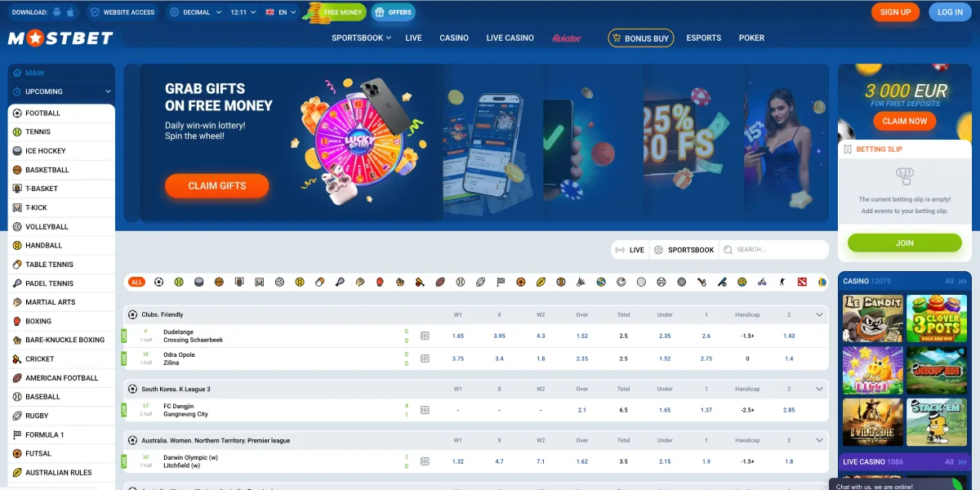Viewport: 980px width, 490px height.
Task: Download the Android app via its icon
Action: point(56,12)
